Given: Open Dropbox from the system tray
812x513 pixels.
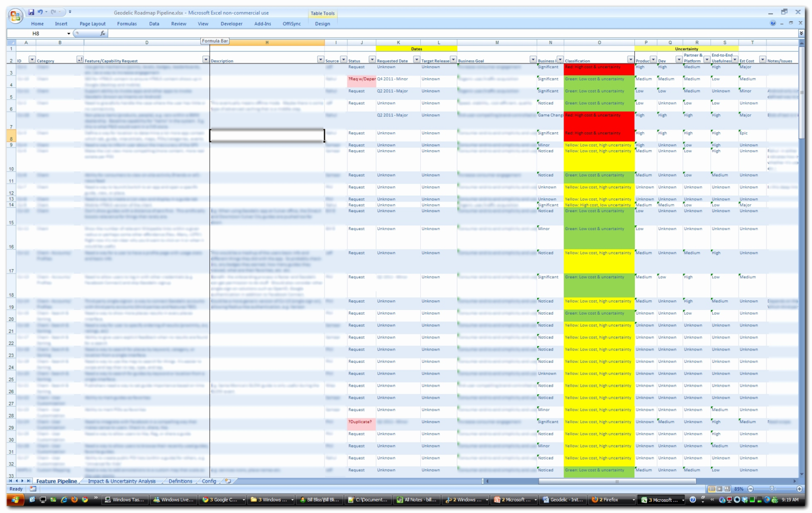Looking at the screenshot, I should tap(745, 500).
